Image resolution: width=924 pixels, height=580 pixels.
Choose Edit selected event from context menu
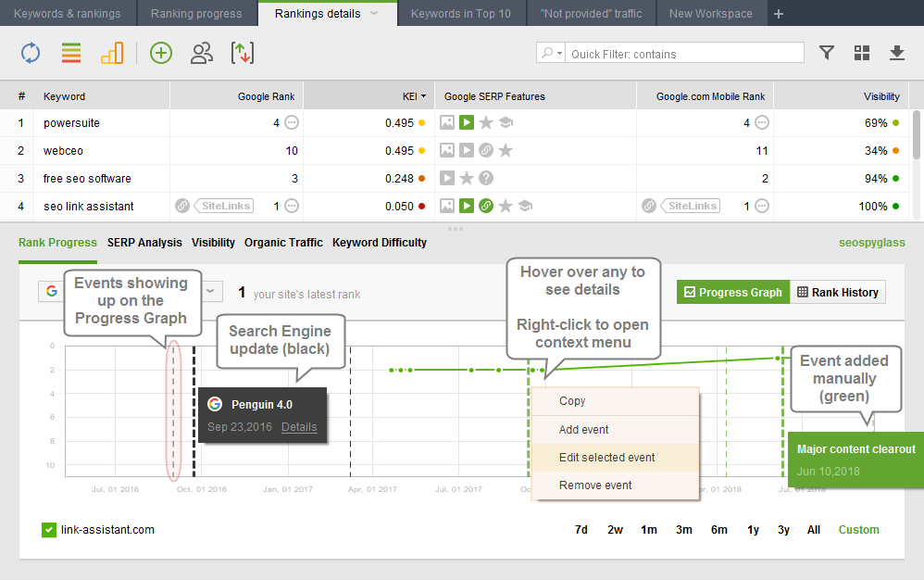tap(615, 458)
